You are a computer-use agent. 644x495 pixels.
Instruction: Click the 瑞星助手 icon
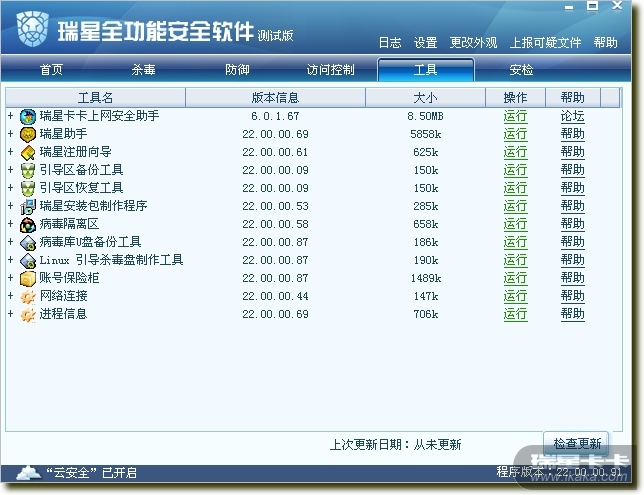(28, 135)
